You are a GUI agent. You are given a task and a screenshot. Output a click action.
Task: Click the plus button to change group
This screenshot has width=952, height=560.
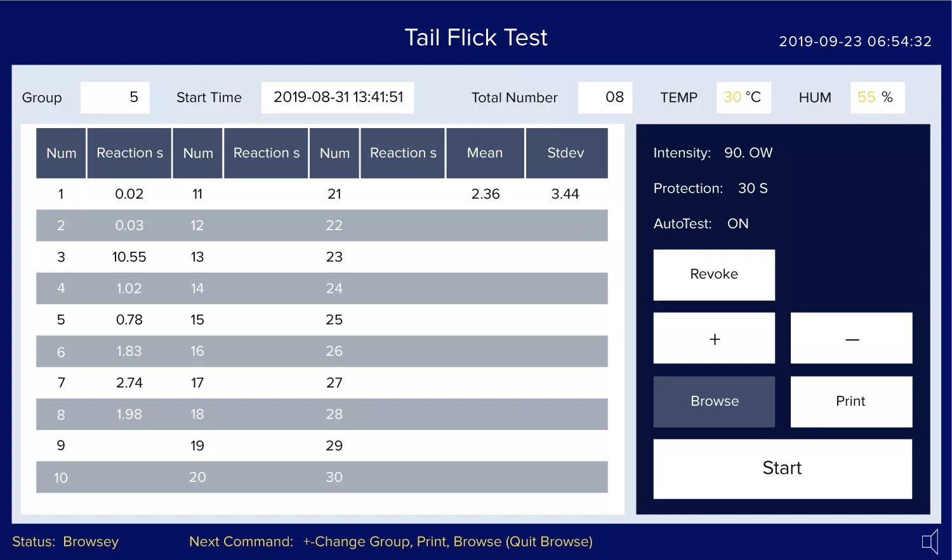click(x=714, y=338)
